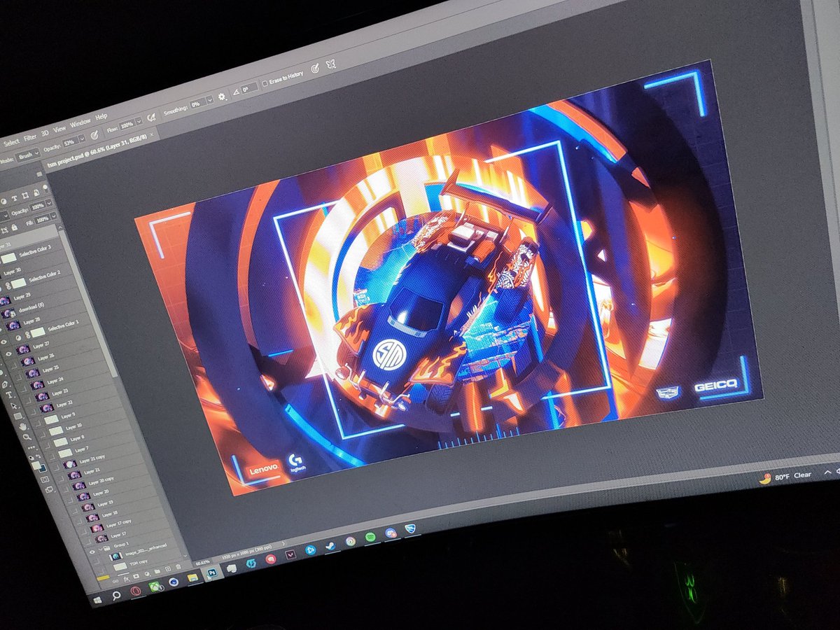The image size is (840, 630).
Task: Close the tsm project.psd tab
Action: pos(151,134)
